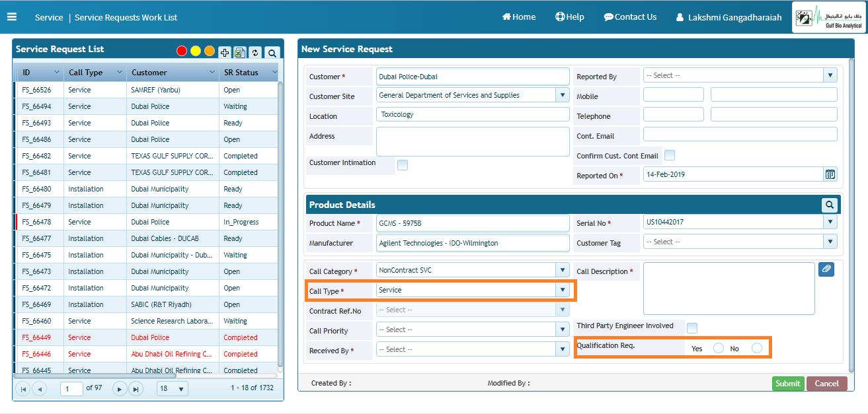Expand the Call Category dropdown
This screenshot has width=868, height=414.
click(x=563, y=270)
